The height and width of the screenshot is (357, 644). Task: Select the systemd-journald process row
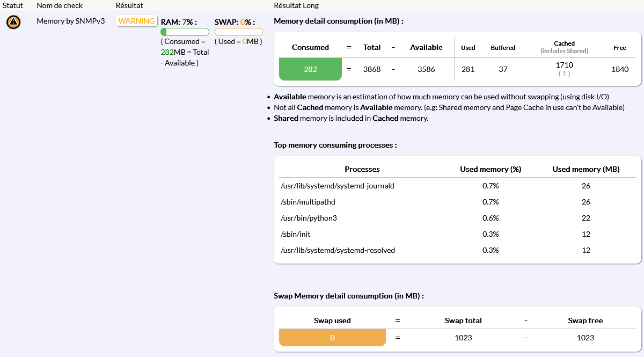tap(338, 186)
